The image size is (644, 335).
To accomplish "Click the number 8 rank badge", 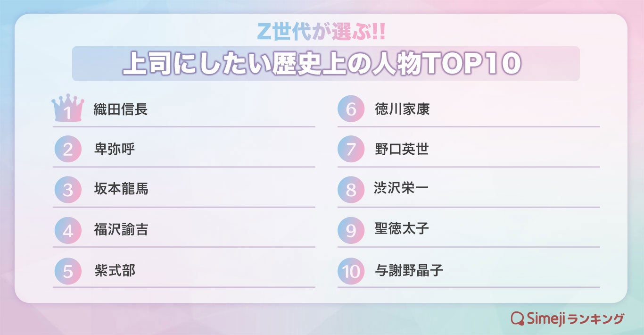I will click(x=351, y=190).
